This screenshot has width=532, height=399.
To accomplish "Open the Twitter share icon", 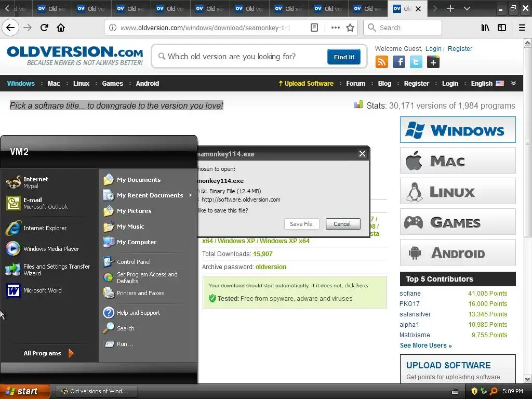I will click(416, 62).
